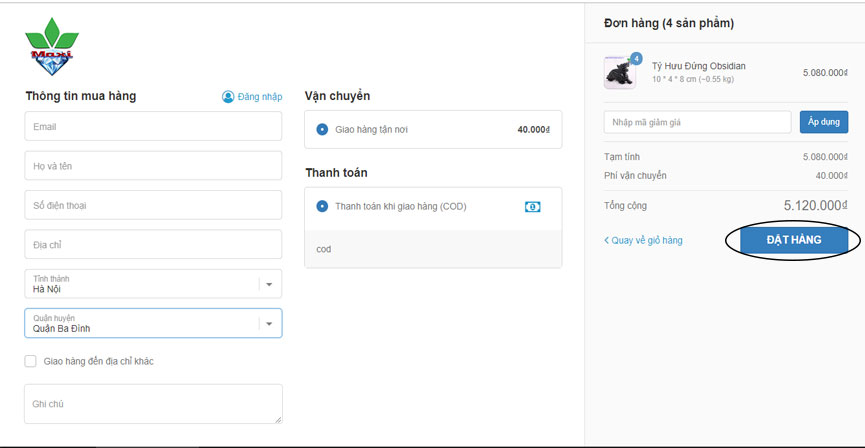Click the Email input field
This screenshot has height=448, width=865.
pyautogui.click(x=153, y=127)
